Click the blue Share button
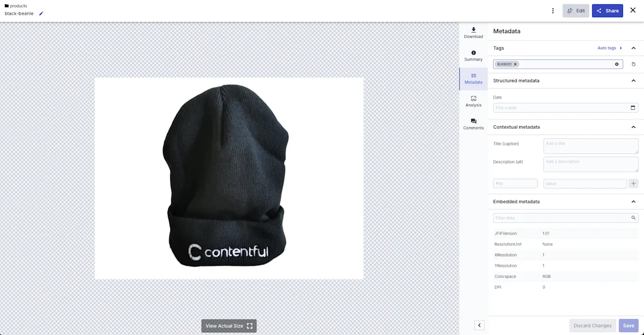 607,11
